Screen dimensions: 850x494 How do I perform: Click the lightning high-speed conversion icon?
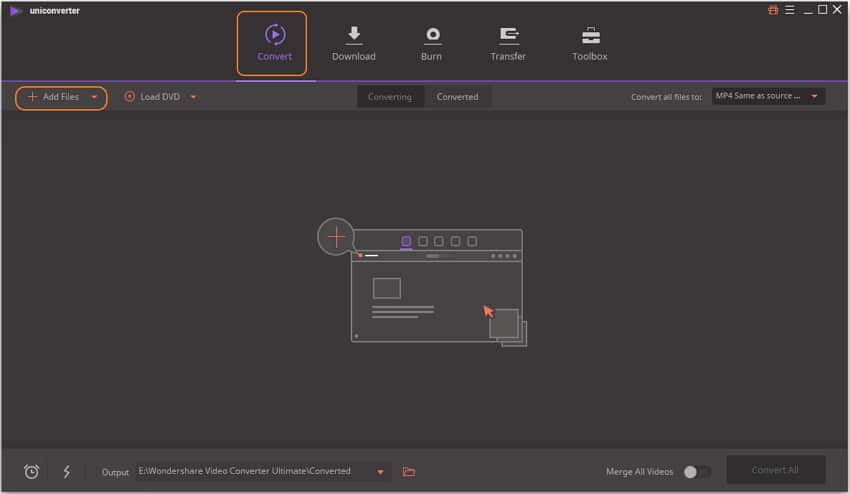(x=67, y=472)
